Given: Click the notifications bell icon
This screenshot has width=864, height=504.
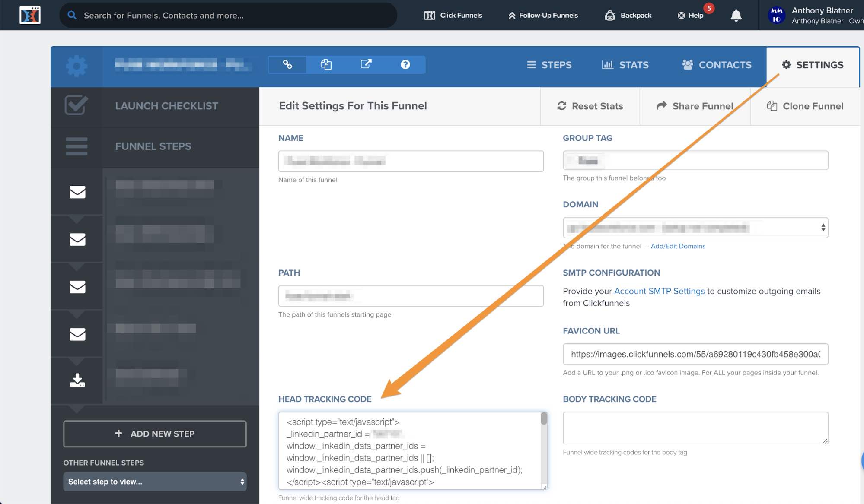Looking at the screenshot, I should point(735,15).
